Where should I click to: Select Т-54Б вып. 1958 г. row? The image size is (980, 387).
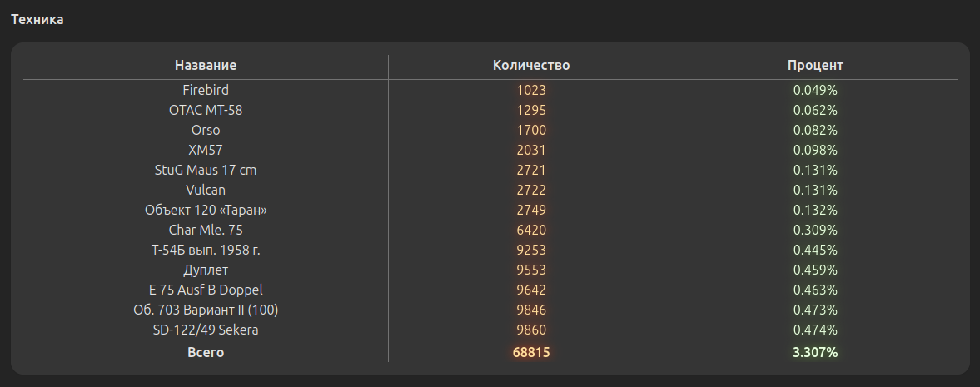[206, 250]
